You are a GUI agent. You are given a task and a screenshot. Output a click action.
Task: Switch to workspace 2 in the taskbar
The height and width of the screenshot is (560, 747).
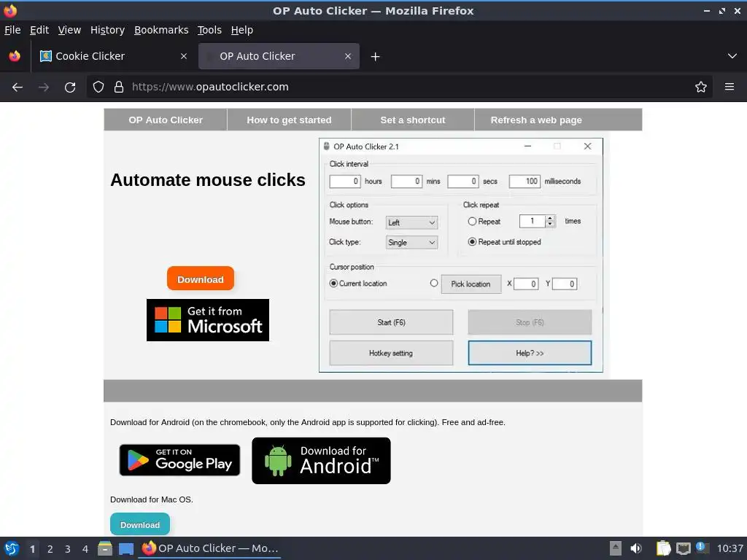click(x=50, y=549)
